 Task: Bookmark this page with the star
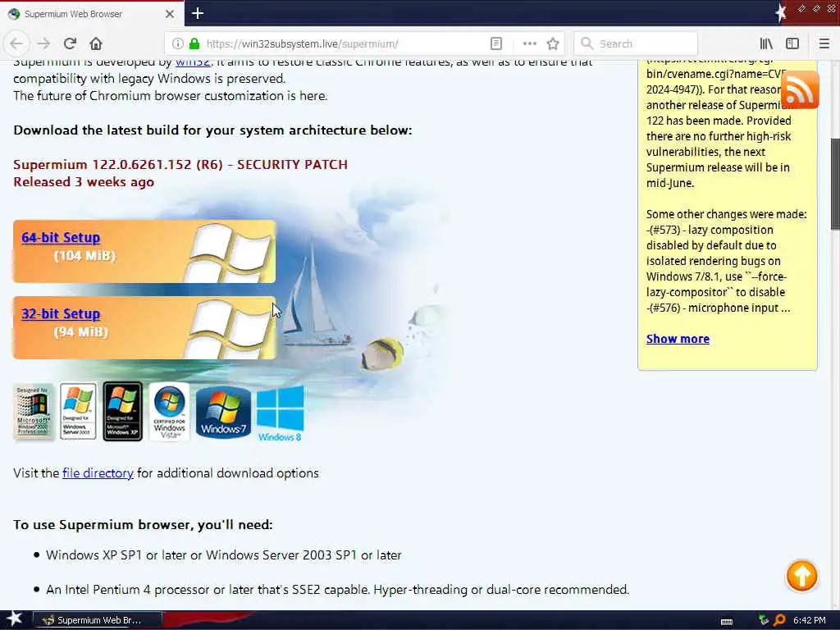pos(553,43)
